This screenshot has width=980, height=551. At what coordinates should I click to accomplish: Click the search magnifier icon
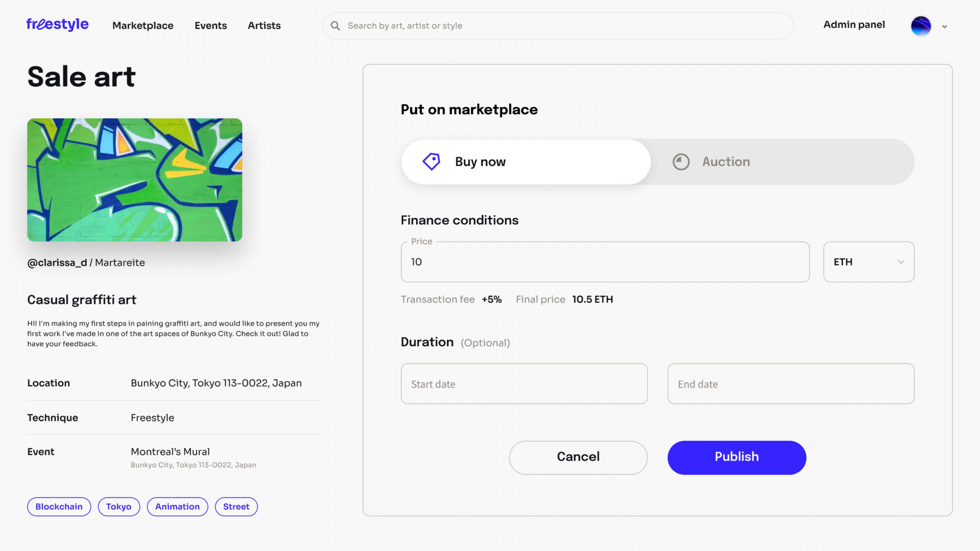335,26
